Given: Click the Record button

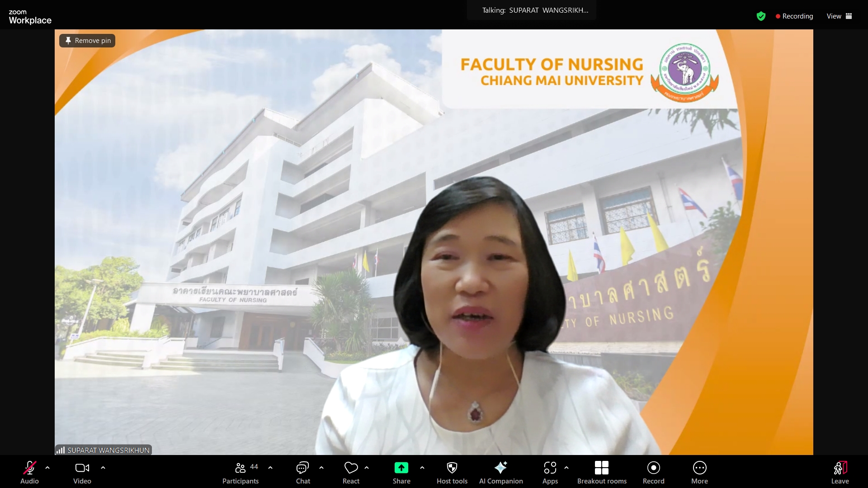Looking at the screenshot, I should [654, 472].
